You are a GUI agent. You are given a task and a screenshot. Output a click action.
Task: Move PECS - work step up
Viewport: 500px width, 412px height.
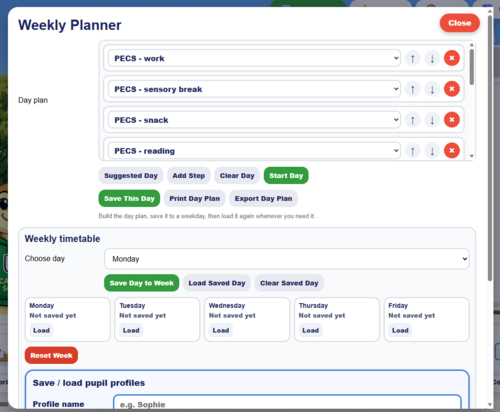(x=412, y=58)
